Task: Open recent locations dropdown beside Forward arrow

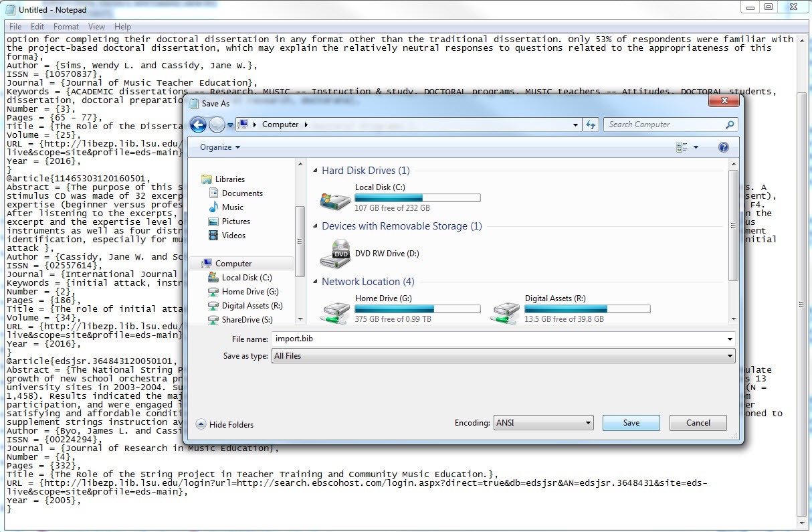Action: [x=230, y=125]
